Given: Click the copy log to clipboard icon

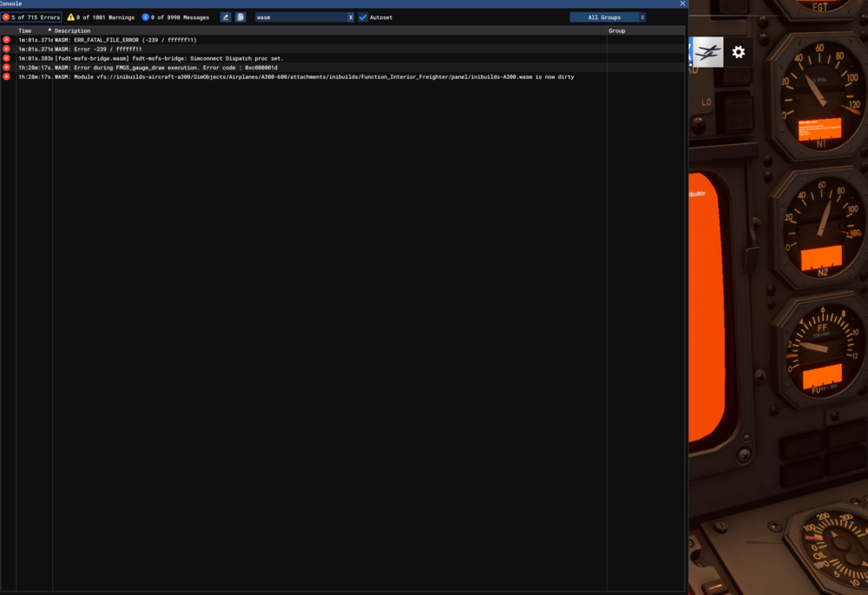Looking at the screenshot, I should [x=240, y=17].
